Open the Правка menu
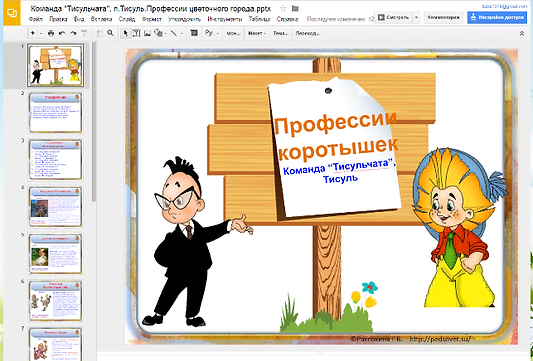This screenshot has height=361, width=533. click(x=58, y=19)
